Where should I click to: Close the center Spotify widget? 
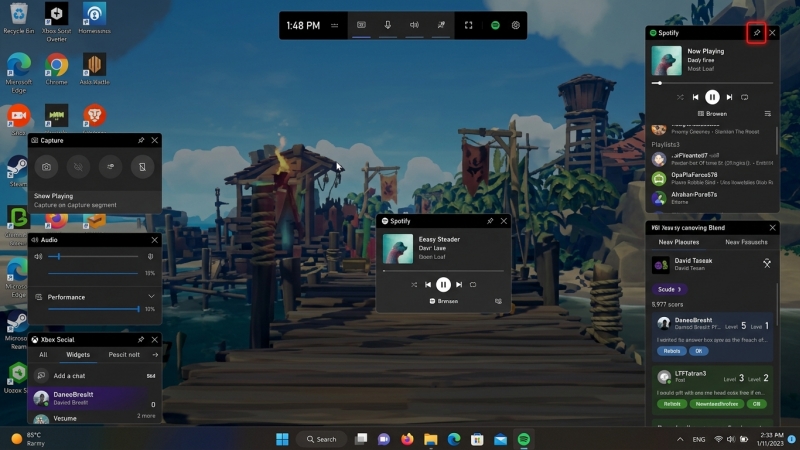coord(504,221)
